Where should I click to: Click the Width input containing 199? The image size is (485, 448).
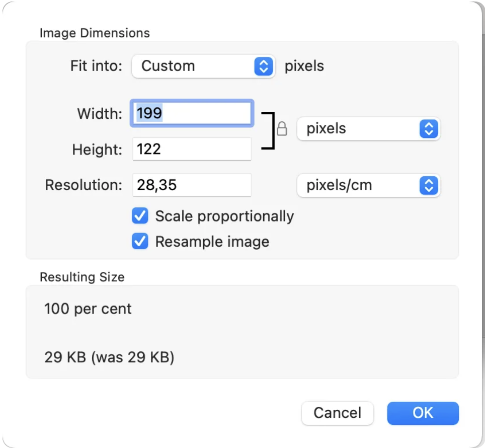pyautogui.click(x=191, y=113)
